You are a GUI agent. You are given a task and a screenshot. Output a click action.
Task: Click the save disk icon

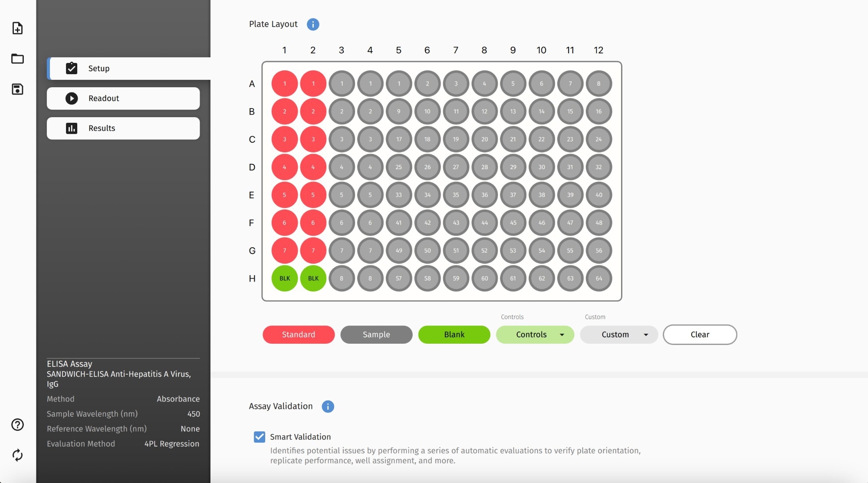click(x=17, y=89)
